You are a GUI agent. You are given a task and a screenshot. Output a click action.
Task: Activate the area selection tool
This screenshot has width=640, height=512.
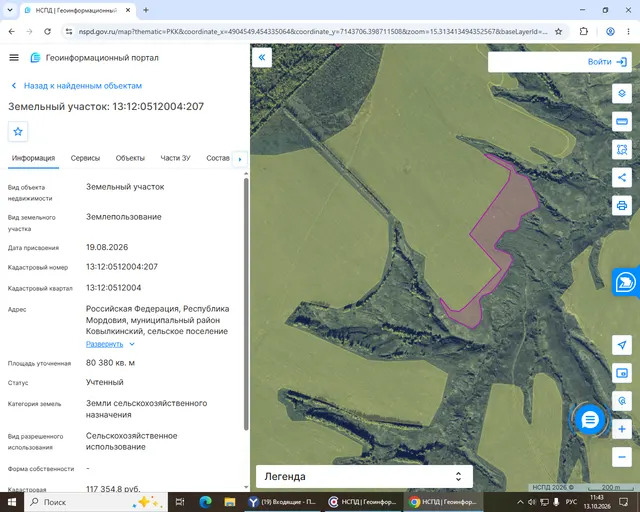coord(622,149)
